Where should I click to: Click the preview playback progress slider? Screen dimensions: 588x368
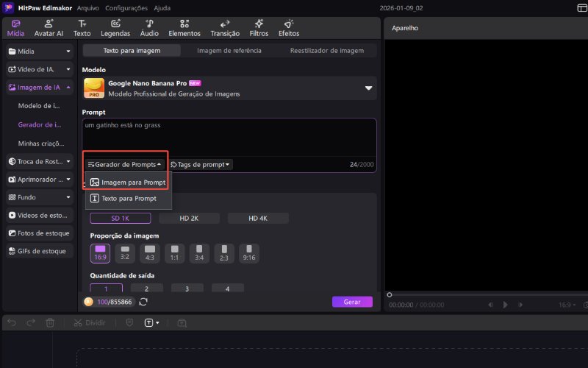[x=485, y=295]
